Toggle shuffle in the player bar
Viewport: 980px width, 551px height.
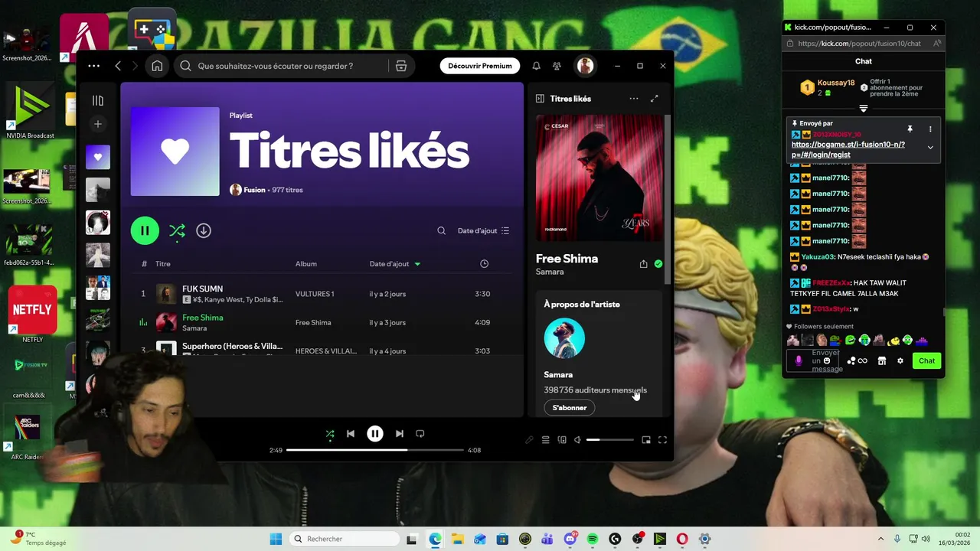(x=330, y=434)
